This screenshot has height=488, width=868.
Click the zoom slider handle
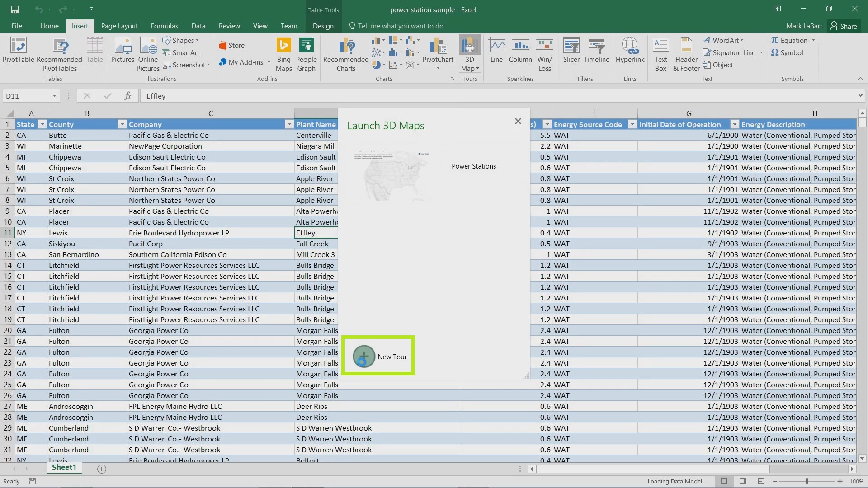pos(807,481)
